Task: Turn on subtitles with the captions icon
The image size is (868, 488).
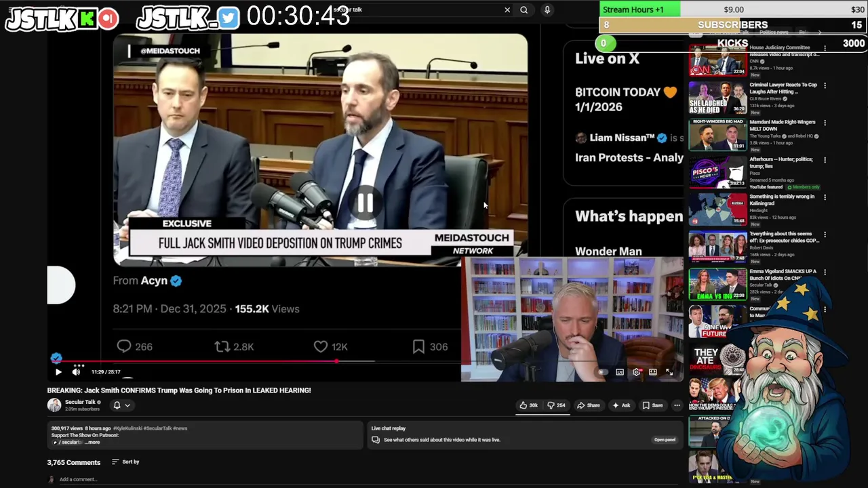Action: click(x=620, y=372)
